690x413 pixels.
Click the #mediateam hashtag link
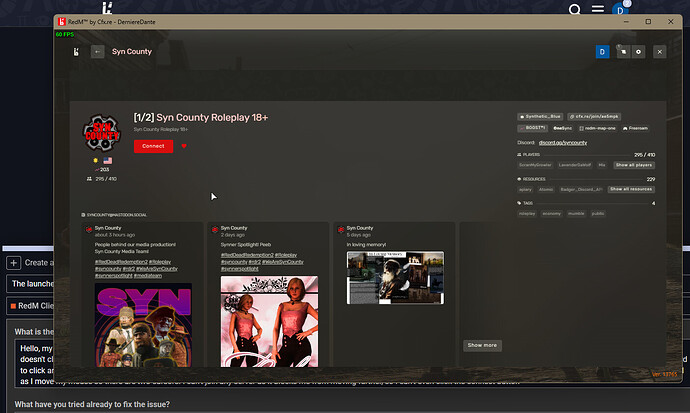pyautogui.click(x=148, y=276)
